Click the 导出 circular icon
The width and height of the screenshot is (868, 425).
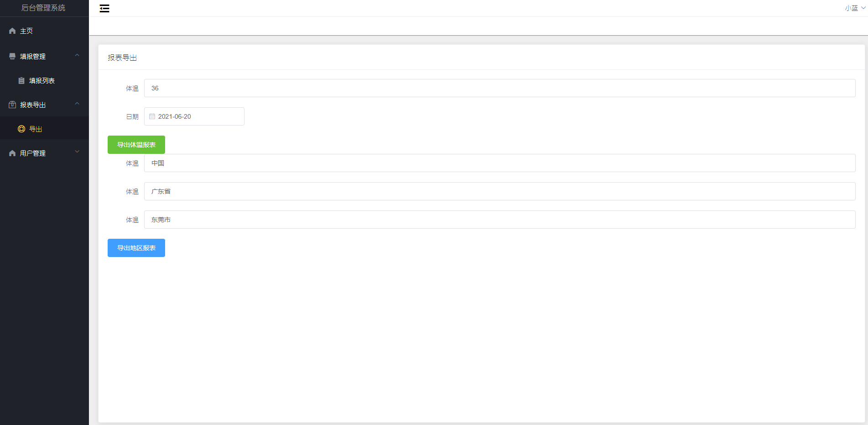pyautogui.click(x=21, y=129)
